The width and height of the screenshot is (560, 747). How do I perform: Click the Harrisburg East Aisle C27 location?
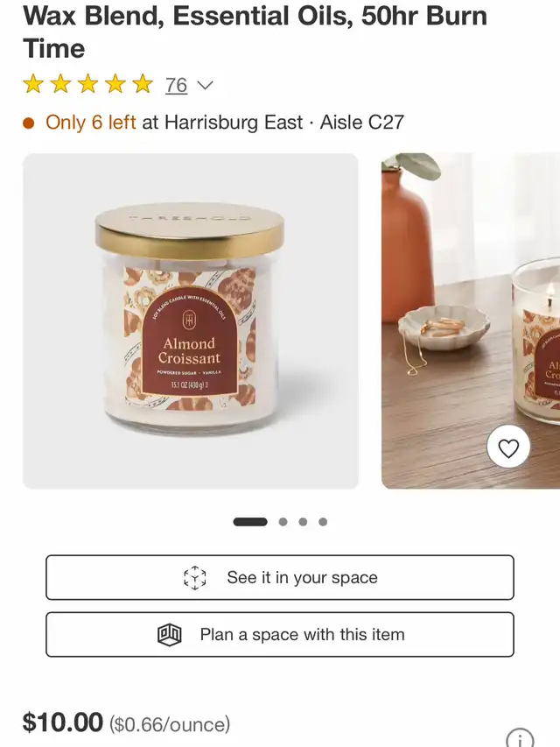[x=284, y=123]
